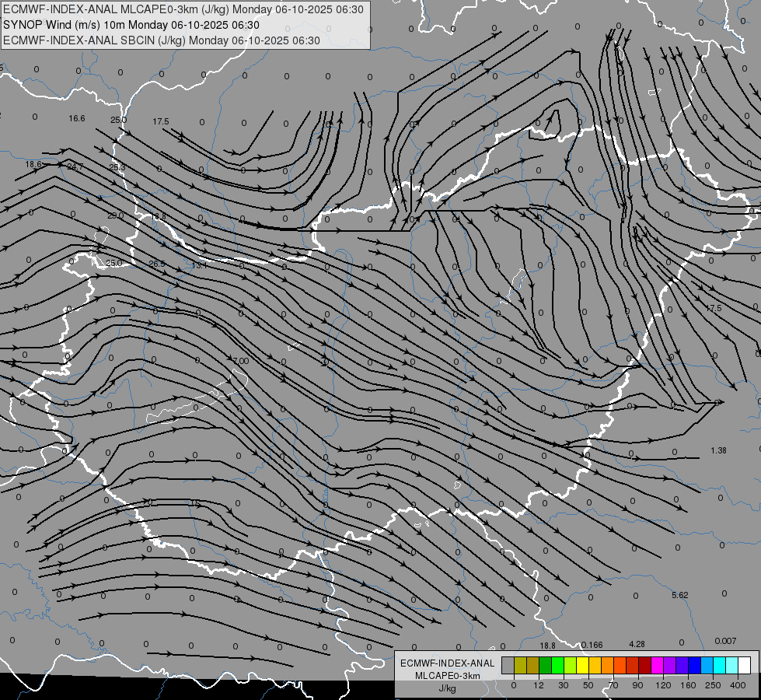
Task: Click the map value 16.6
Action: [77, 118]
